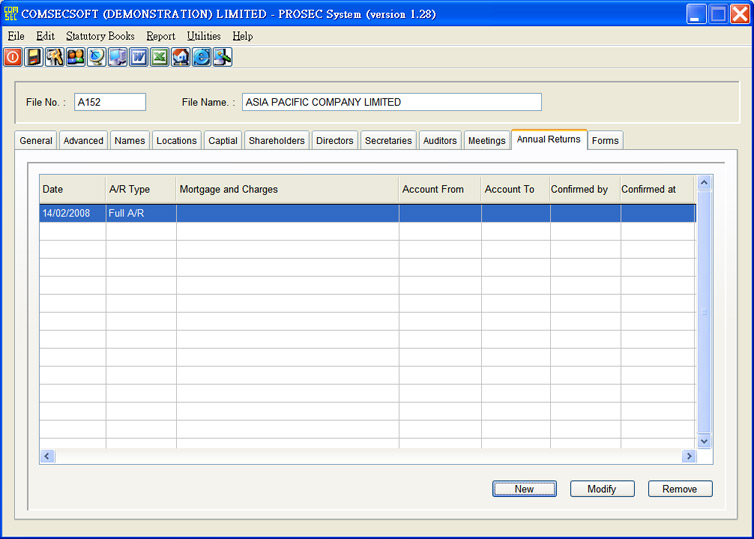This screenshot has height=539, width=754.
Task: Click the two people users icon
Action: click(75, 57)
